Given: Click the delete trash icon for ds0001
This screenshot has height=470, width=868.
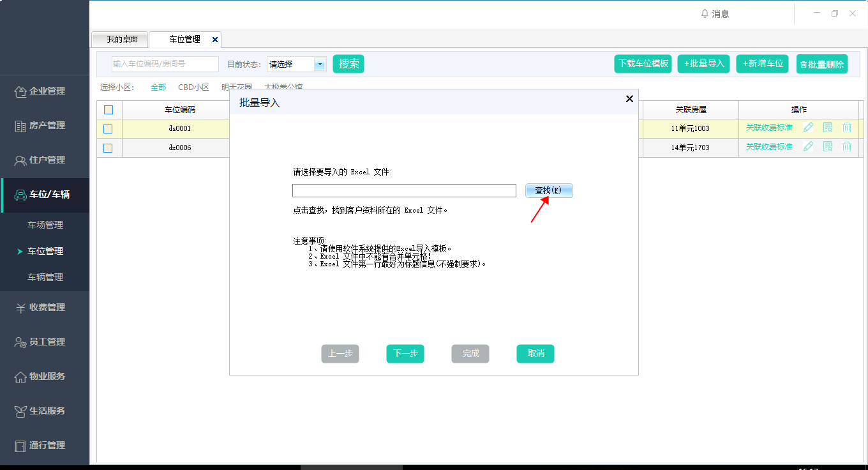Looking at the screenshot, I should click(847, 128).
